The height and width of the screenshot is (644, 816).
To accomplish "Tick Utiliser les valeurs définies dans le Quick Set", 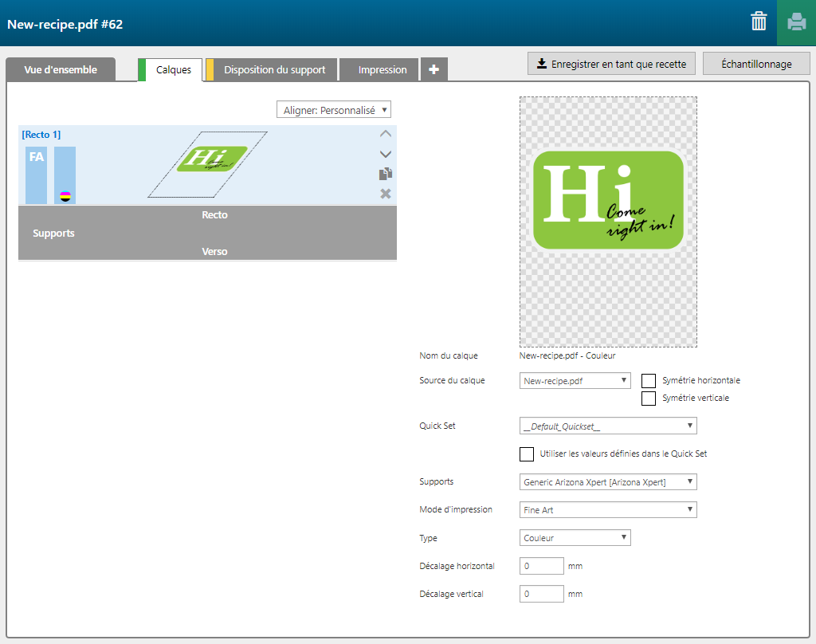I will click(527, 454).
